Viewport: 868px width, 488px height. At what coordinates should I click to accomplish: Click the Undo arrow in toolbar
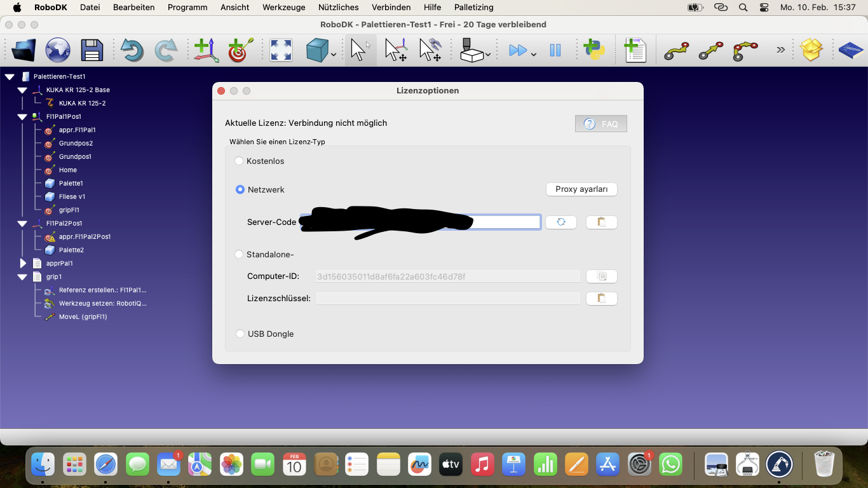pyautogui.click(x=132, y=50)
